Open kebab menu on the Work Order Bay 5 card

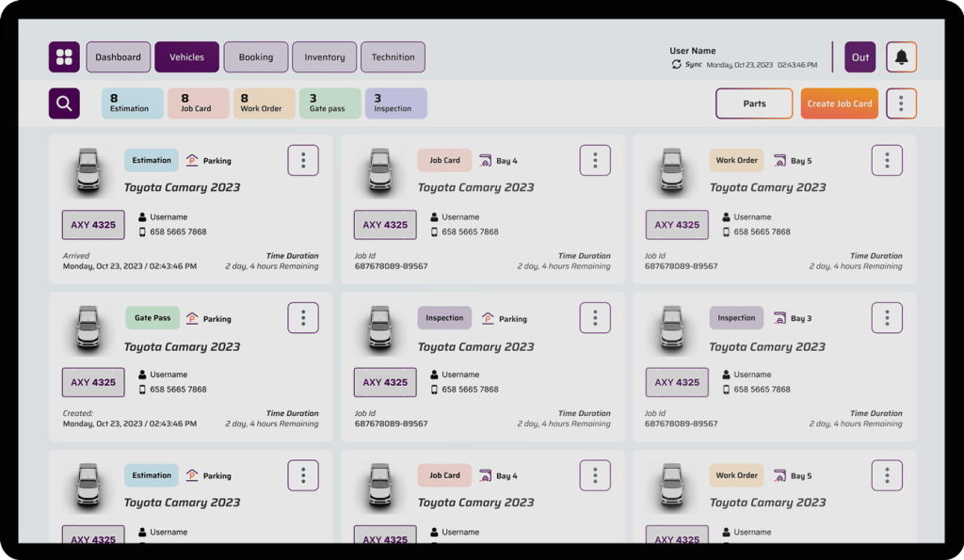(886, 159)
